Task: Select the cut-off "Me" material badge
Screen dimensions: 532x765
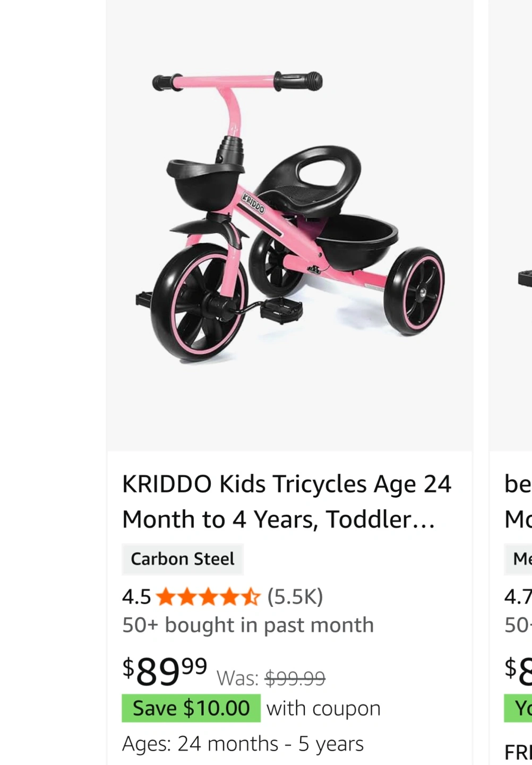Action: [x=518, y=559]
